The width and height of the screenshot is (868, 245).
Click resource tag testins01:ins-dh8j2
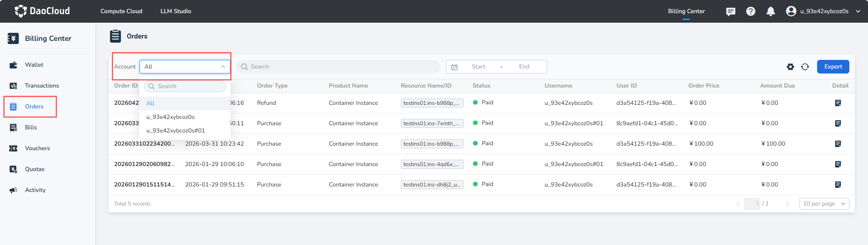[x=432, y=185]
